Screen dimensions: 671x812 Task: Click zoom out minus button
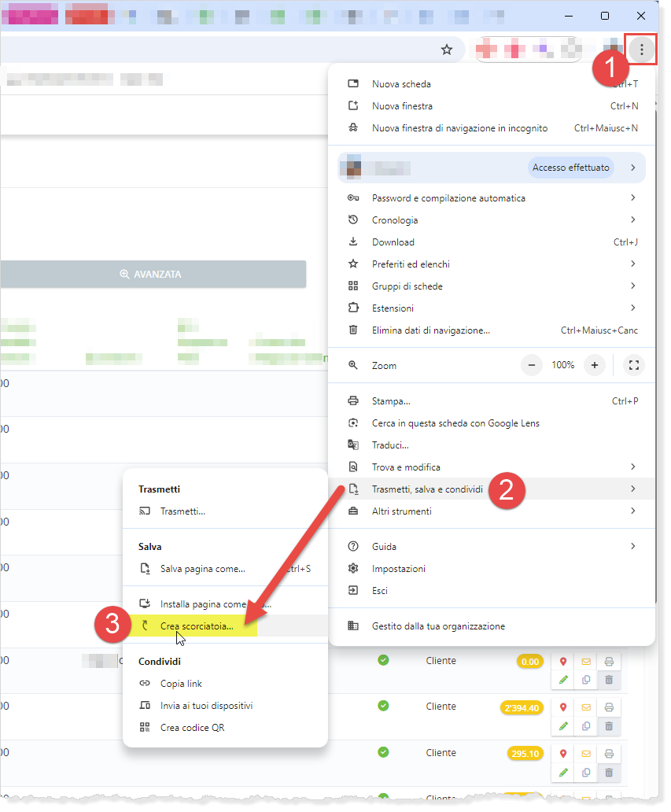click(533, 365)
